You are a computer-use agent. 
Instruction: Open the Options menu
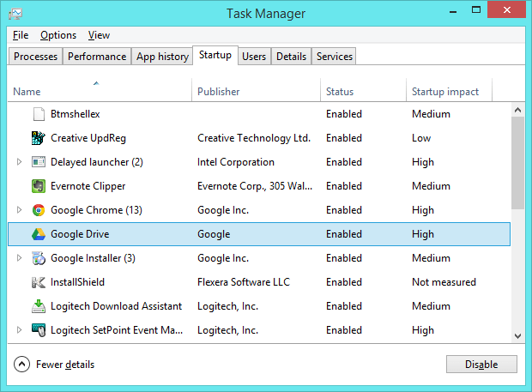pyautogui.click(x=58, y=35)
